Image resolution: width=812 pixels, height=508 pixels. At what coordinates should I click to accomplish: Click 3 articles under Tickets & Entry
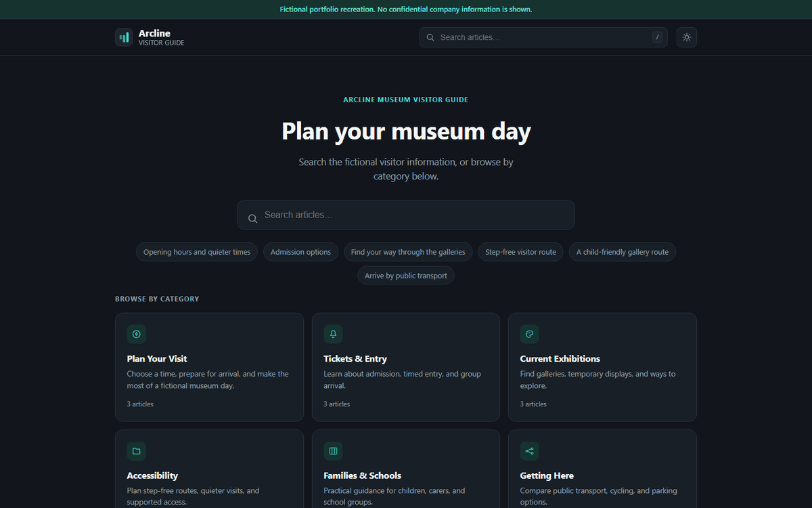click(x=337, y=404)
